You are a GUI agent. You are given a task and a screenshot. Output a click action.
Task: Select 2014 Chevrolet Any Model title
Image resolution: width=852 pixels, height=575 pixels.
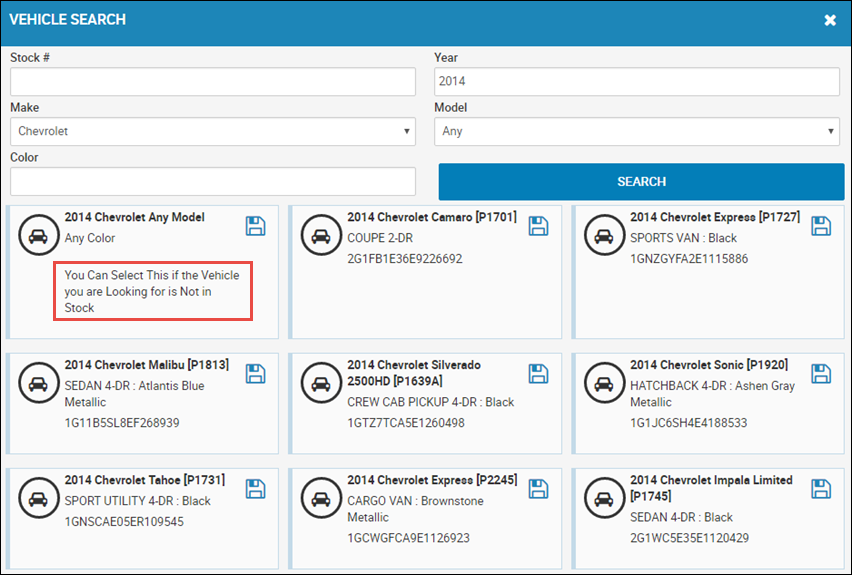pos(135,217)
